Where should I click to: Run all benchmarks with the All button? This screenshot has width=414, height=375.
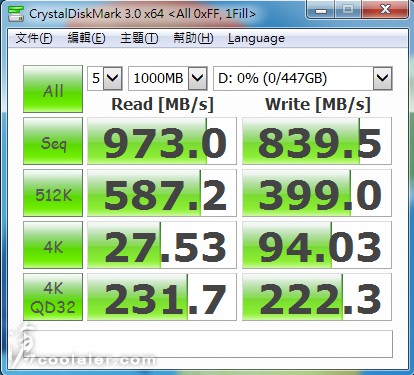[x=53, y=89]
